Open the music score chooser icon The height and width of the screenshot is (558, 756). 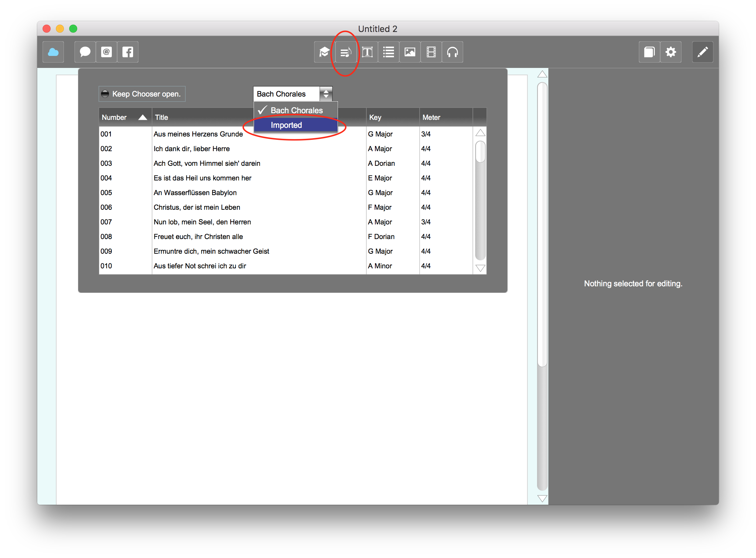click(x=346, y=52)
